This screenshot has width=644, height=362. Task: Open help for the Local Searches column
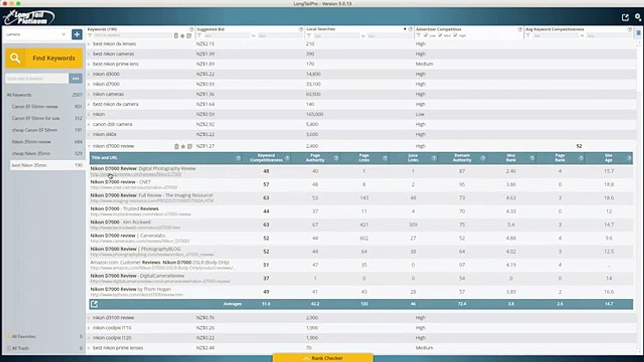[411, 29]
